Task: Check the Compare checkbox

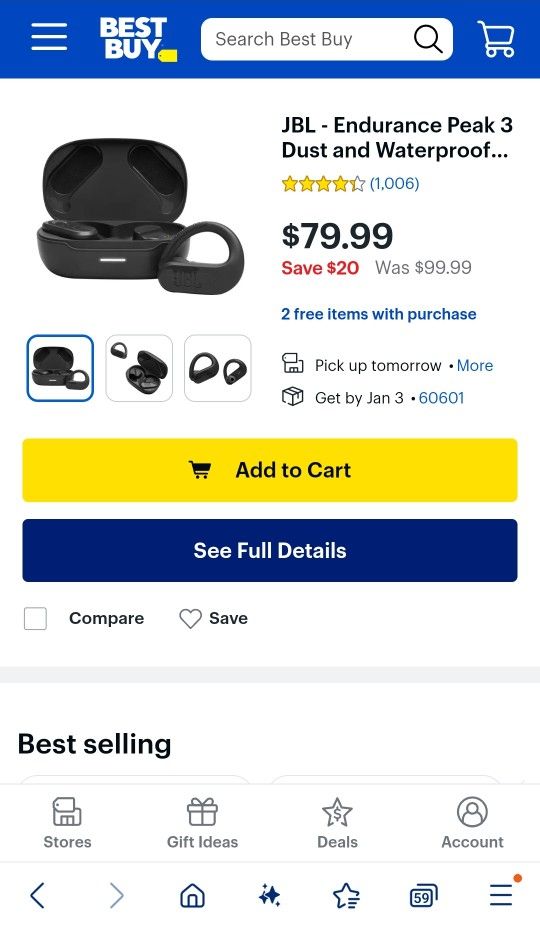Action: tap(36, 619)
